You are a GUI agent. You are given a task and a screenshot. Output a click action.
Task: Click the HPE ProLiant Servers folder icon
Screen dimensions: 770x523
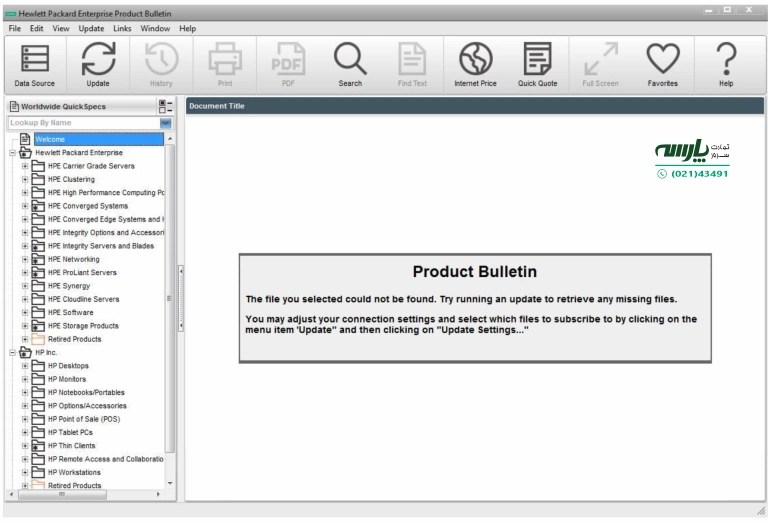coord(38,273)
